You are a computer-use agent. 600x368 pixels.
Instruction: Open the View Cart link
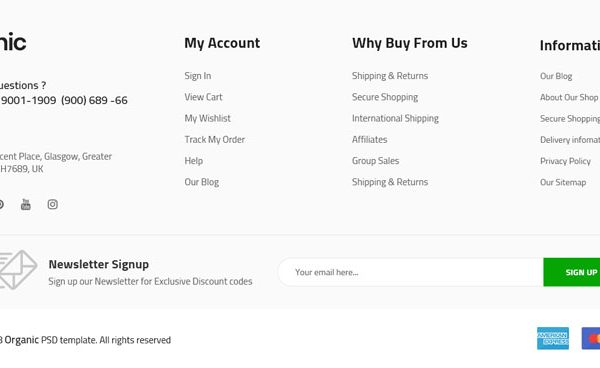click(203, 97)
